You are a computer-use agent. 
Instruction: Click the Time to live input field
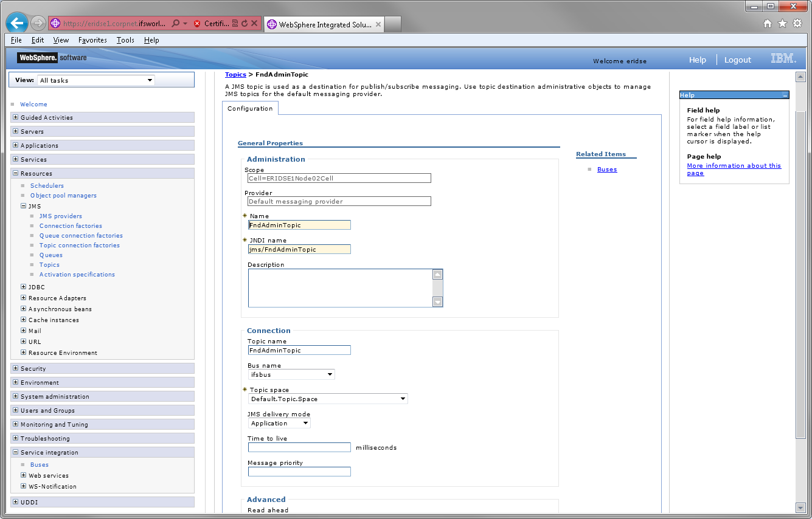(299, 447)
